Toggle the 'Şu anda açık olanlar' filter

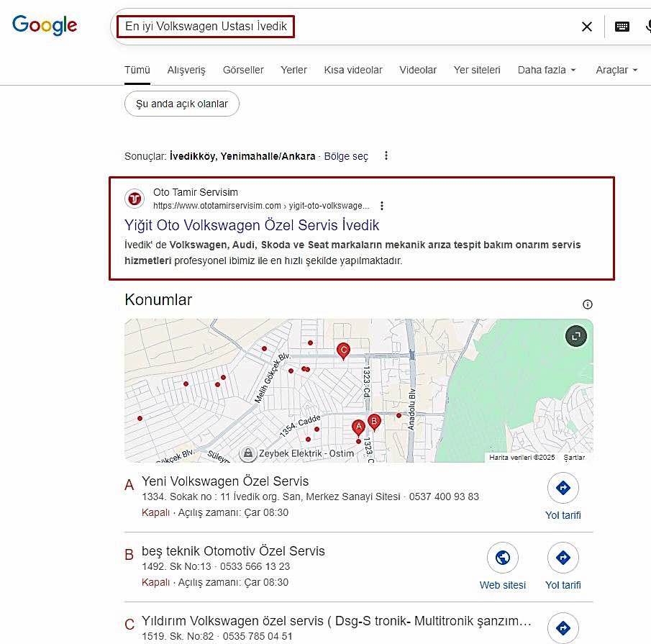(x=182, y=104)
